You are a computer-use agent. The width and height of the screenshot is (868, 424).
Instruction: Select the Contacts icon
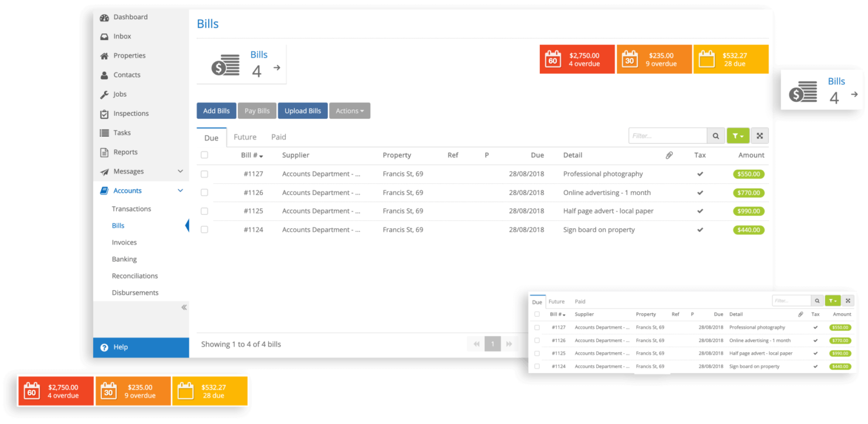pos(105,75)
